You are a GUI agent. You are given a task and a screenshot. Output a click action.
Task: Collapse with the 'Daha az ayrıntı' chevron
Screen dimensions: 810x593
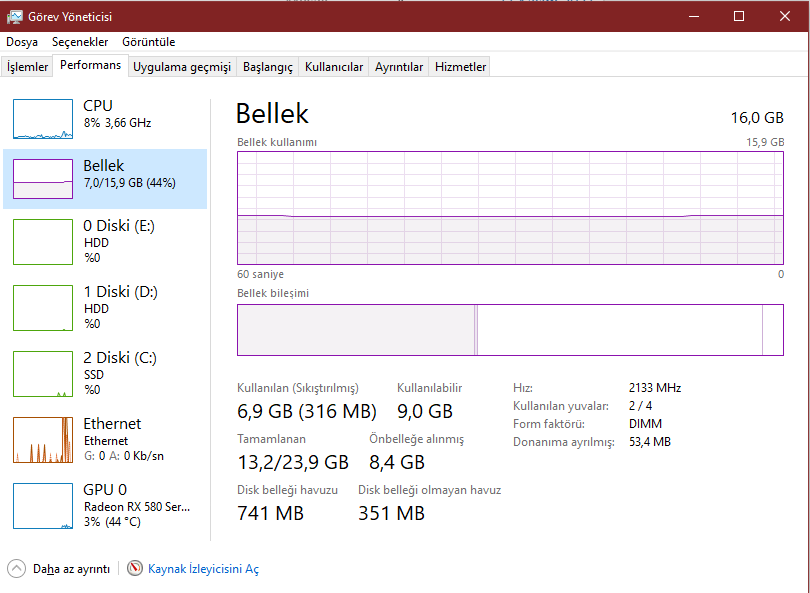pyautogui.click(x=17, y=568)
